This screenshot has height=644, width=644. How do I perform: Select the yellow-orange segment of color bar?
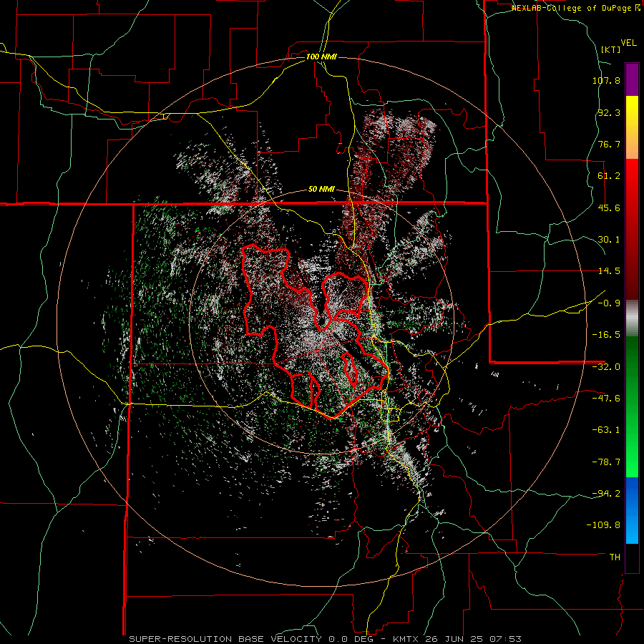tap(632, 127)
